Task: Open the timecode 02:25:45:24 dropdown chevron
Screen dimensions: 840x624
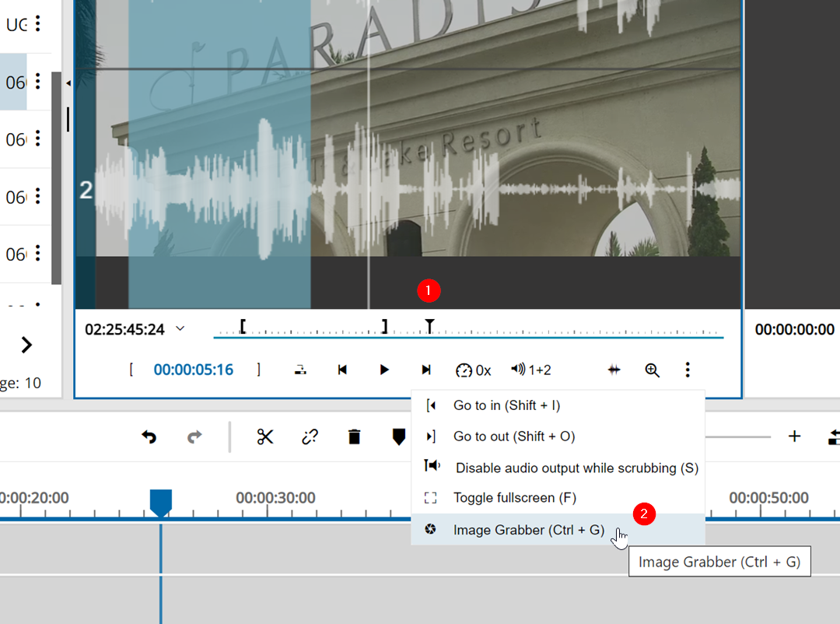Action: point(180,329)
